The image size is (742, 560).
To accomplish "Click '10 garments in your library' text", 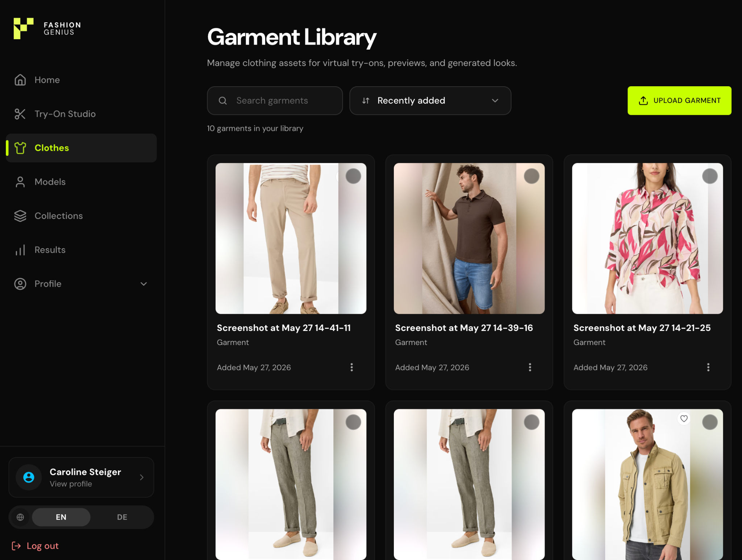I will (x=255, y=129).
